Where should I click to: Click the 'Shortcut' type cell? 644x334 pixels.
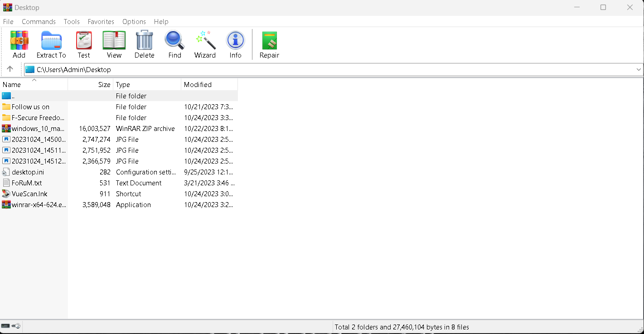click(x=129, y=194)
